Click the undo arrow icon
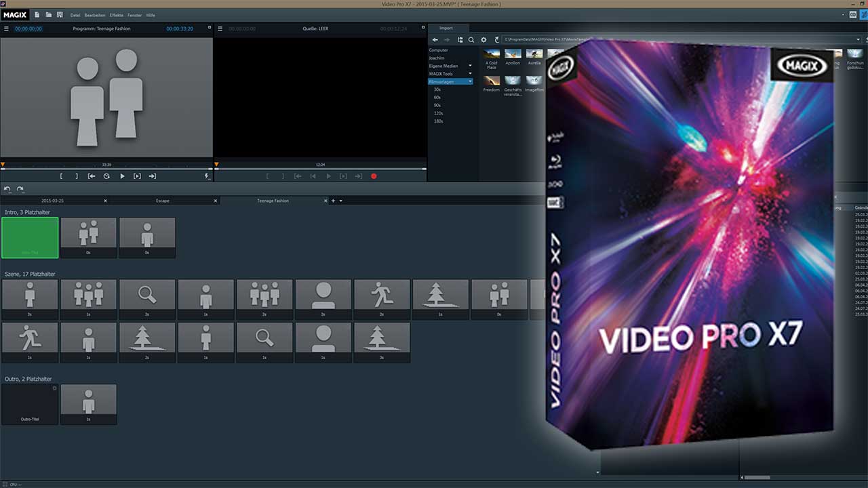 (x=7, y=189)
